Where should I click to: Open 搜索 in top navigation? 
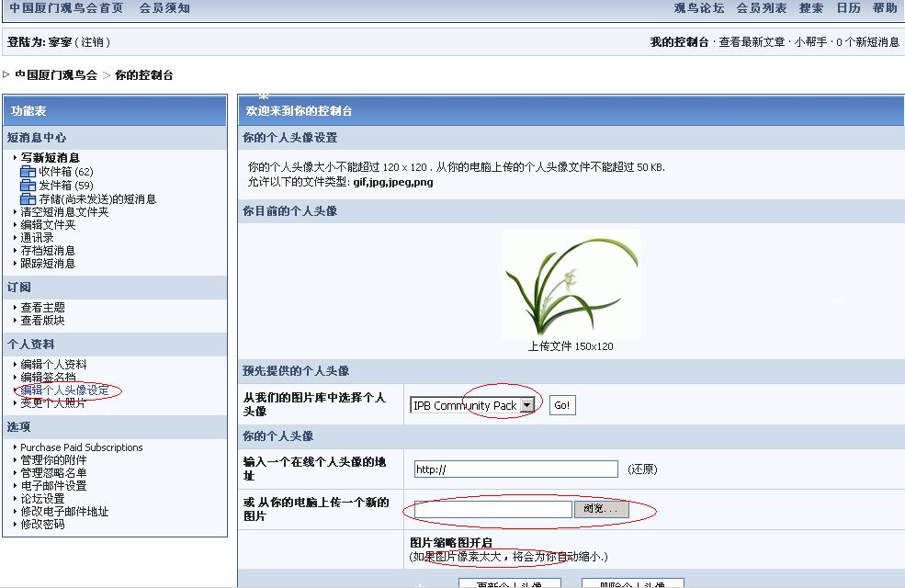[811, 8]
